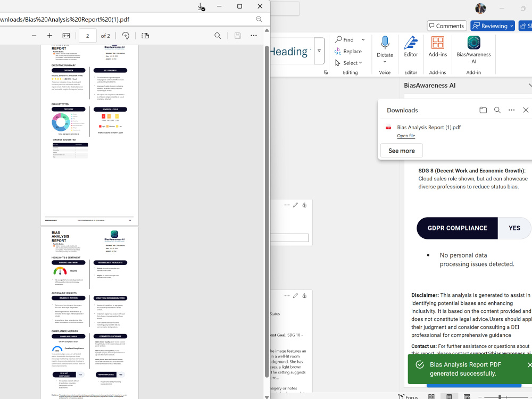Click the PDF scrollbar up arrow
532x399 pixels.
267,30
